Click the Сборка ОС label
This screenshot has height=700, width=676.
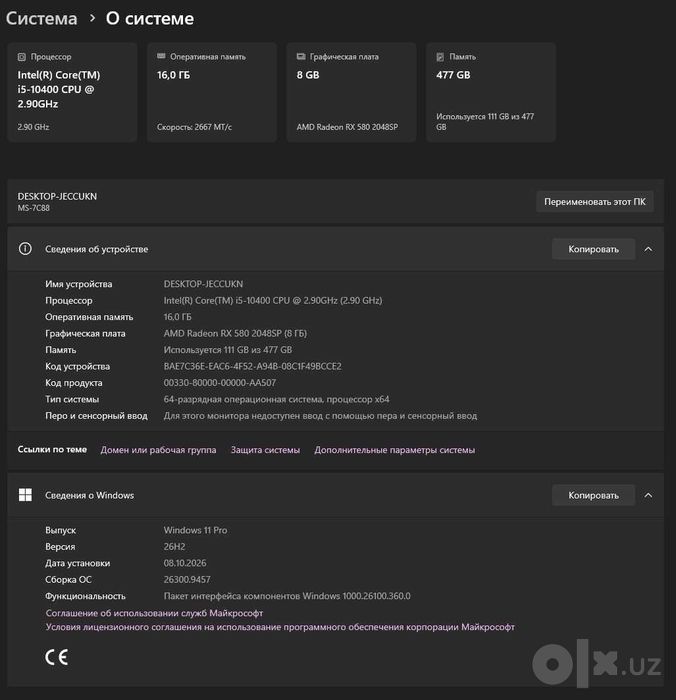68,579
